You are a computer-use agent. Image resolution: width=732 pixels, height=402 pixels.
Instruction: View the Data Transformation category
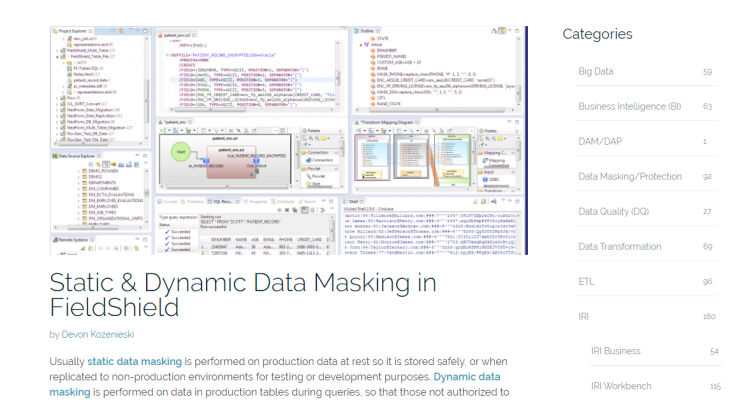[619, 247]
